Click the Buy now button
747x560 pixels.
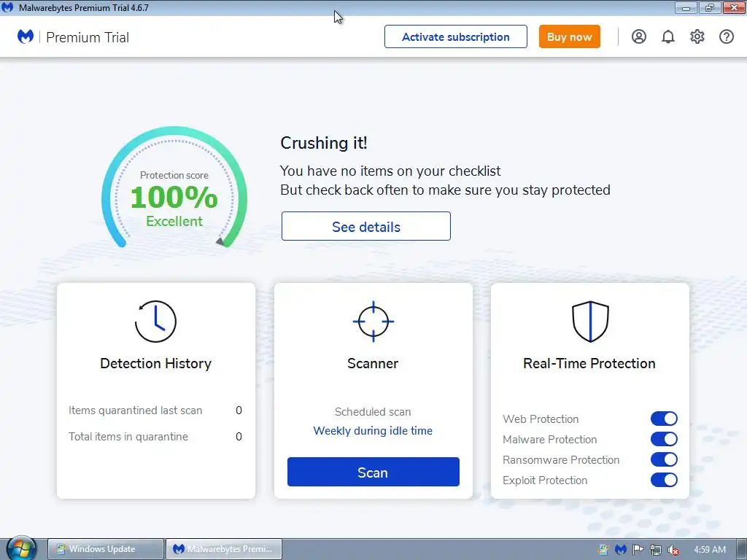pos(569,36)
